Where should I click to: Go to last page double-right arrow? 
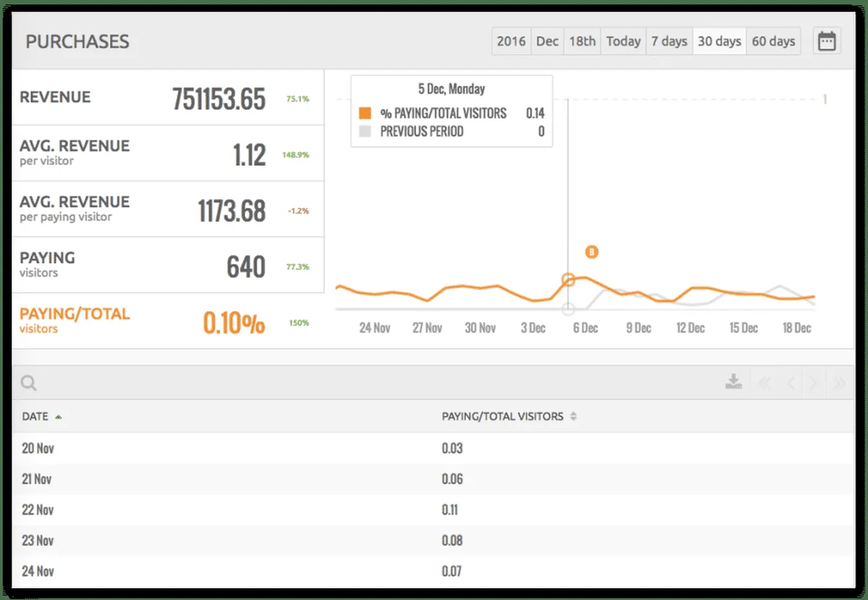point(839,383)
